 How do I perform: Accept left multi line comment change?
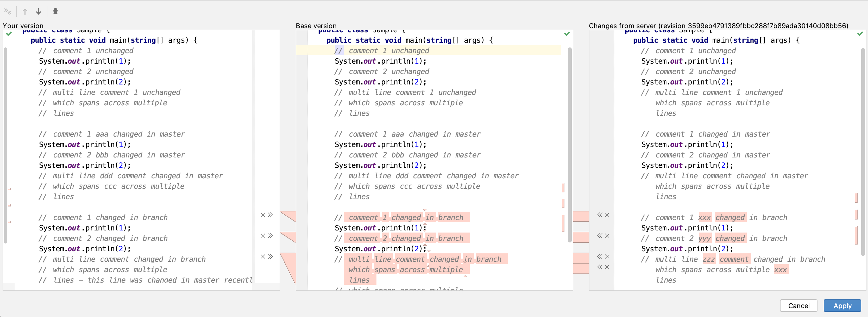(x=270, y=257)
